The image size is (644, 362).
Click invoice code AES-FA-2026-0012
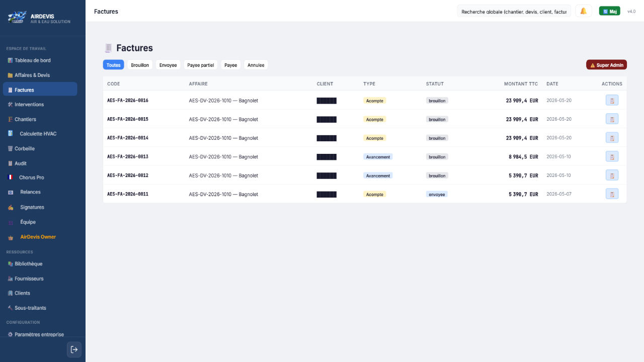pos(128,175)
